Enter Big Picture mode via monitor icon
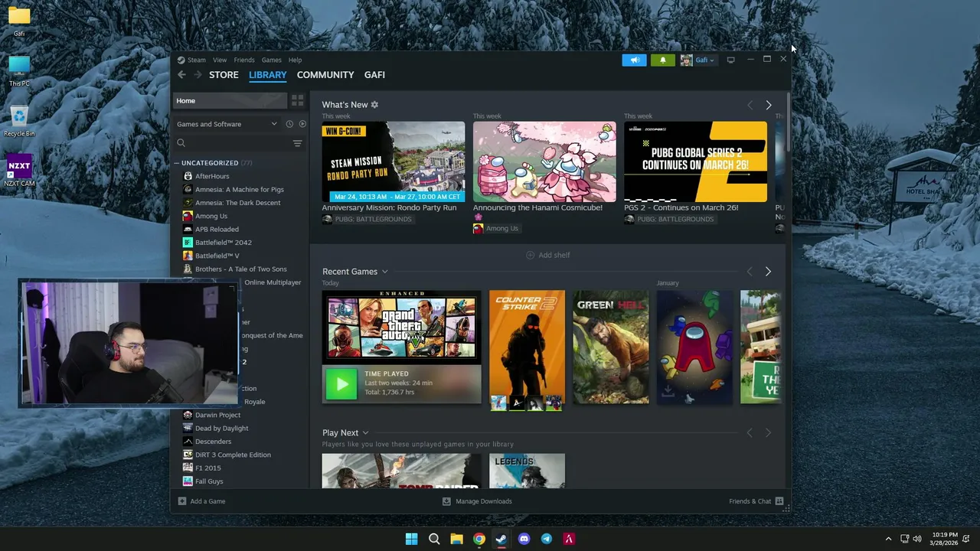Screen dimensions: 980x551 coord(730,60)
